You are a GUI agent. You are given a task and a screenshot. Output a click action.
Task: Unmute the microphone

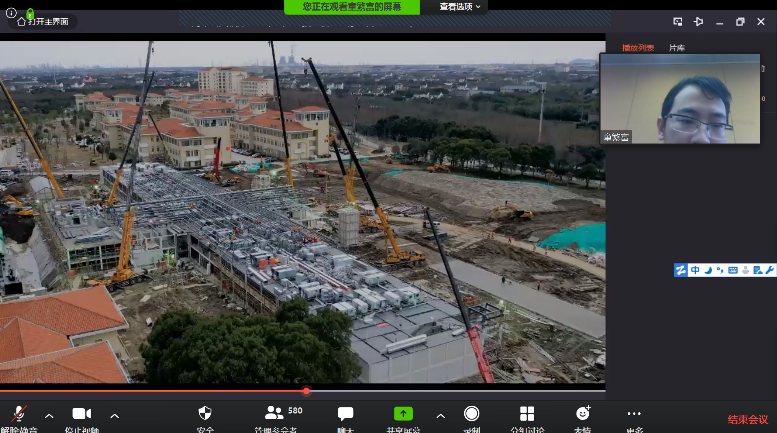click(19, 413)
